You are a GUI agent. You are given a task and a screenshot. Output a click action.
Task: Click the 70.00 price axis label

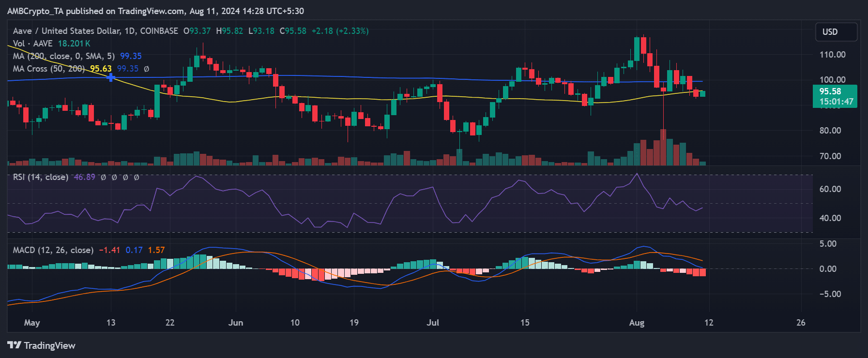(830, 156)
